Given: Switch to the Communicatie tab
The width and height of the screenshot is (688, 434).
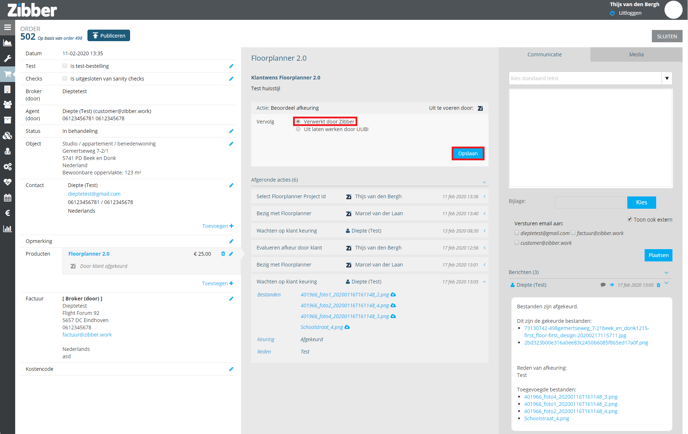Looking at the screenshot, I should (544, 55).
